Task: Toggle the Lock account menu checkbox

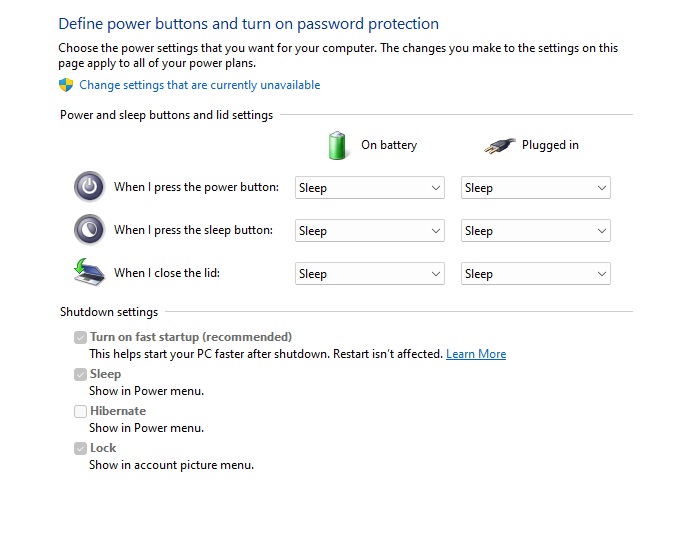Action: coord(80,449)
